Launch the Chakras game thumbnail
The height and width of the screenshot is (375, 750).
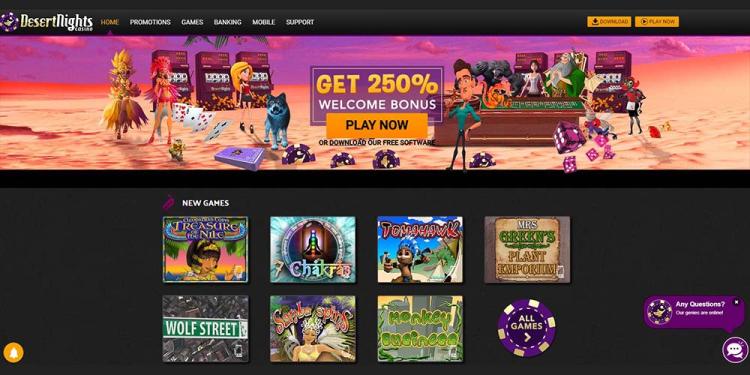(x=312, y=249)
